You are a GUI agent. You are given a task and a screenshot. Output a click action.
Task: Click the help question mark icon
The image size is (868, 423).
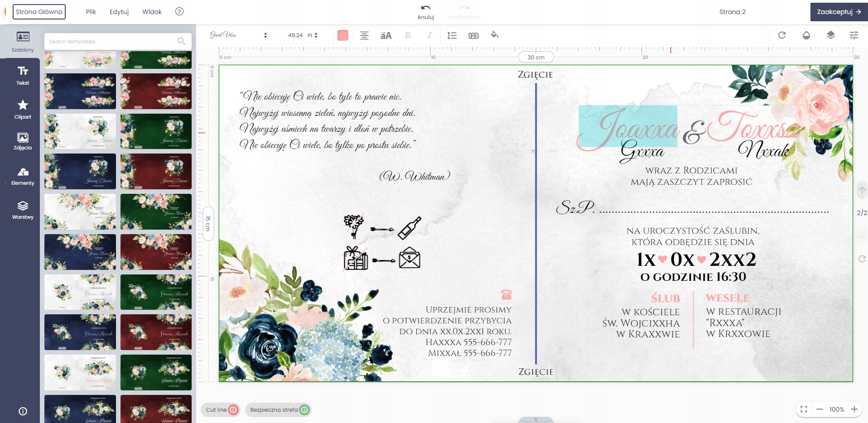(179, 11)
